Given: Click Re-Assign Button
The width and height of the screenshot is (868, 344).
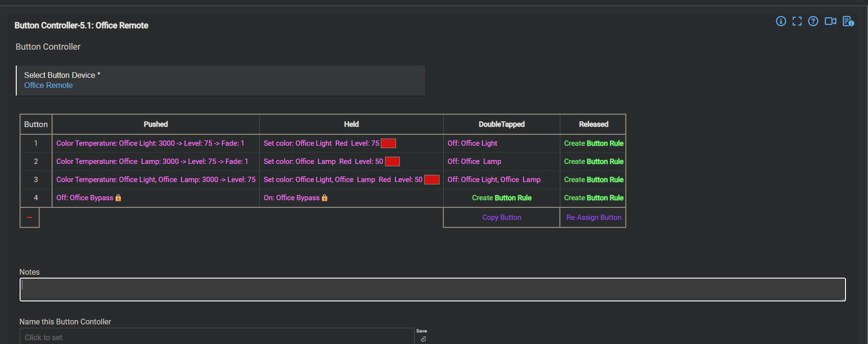Looking at the screenshot, I should [593, 217].
